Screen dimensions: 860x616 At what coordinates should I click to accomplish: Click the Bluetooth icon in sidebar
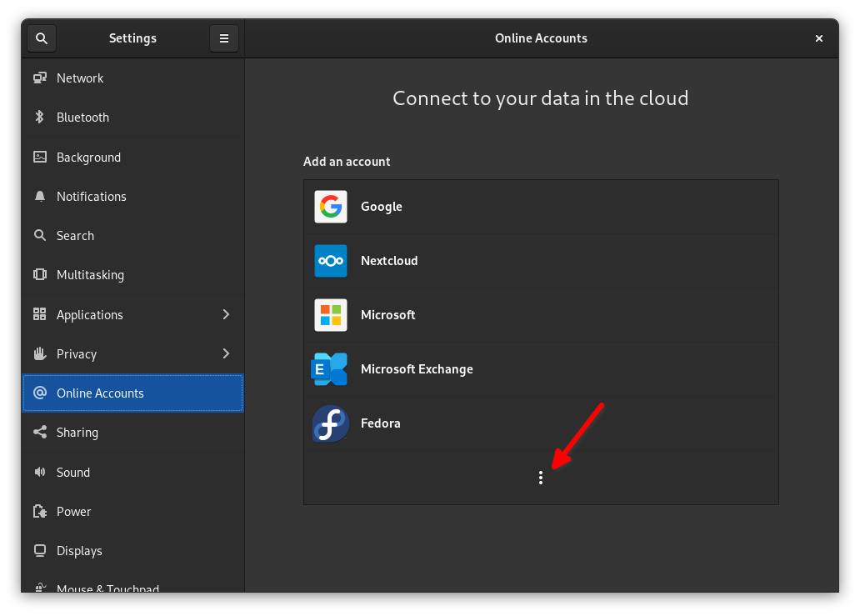(x=39, y=118)
